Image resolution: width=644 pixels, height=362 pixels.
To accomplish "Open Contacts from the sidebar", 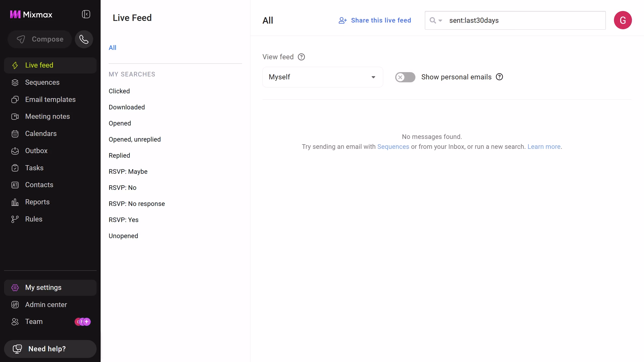I will tap(50, 185).
